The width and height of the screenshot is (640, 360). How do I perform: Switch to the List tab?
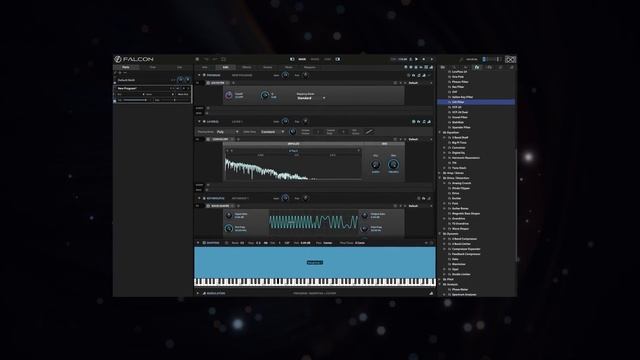179,67
